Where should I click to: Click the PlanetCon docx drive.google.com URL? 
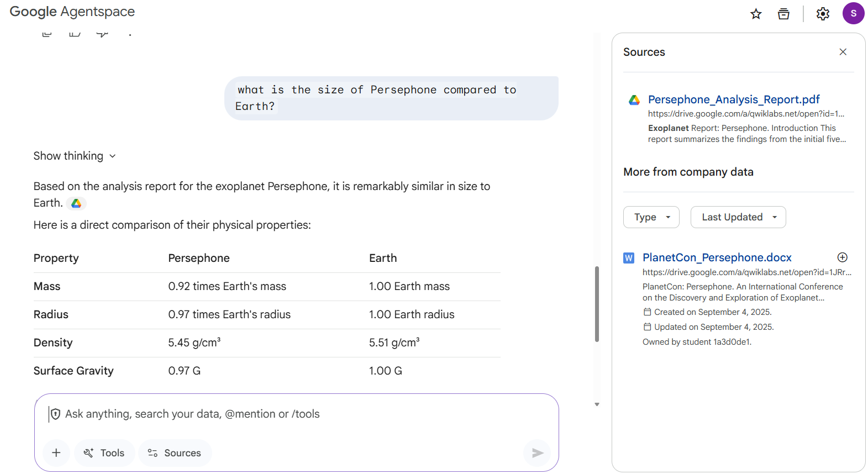pos(747,272)
